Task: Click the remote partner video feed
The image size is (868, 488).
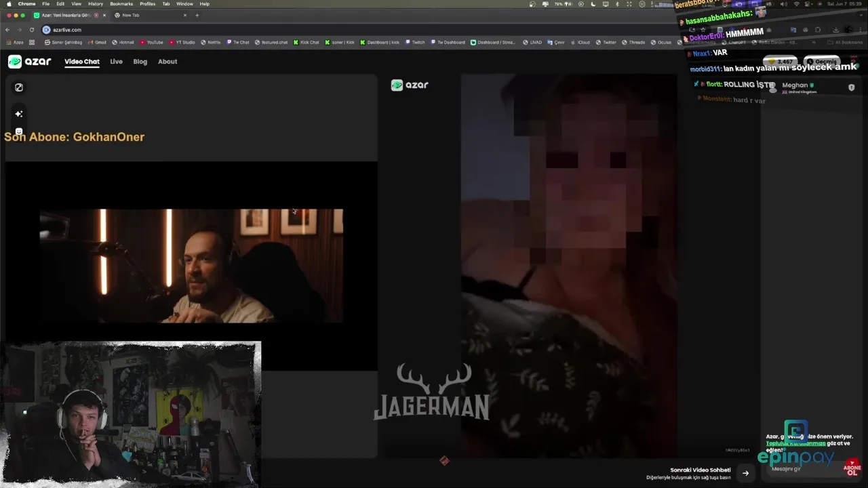Action: coord(568,266)
